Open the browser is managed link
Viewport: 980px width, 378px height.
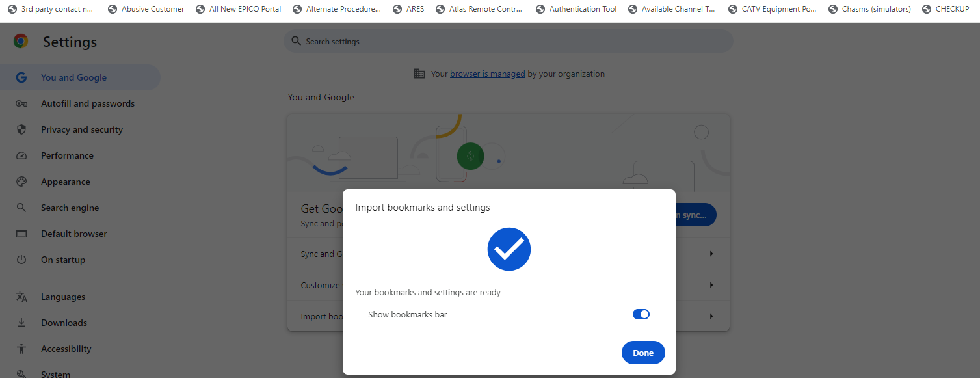click(x=487, y=74)
